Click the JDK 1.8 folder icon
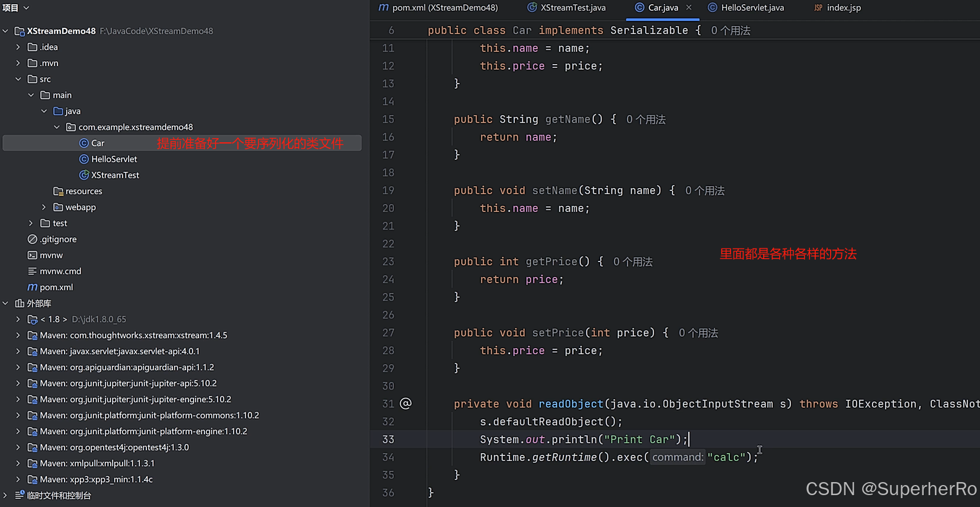980x507 pixels. (33, 319)
